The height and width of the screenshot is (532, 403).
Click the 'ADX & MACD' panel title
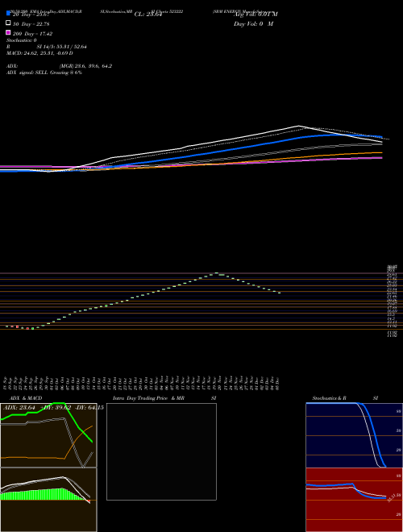click(26, 398)
